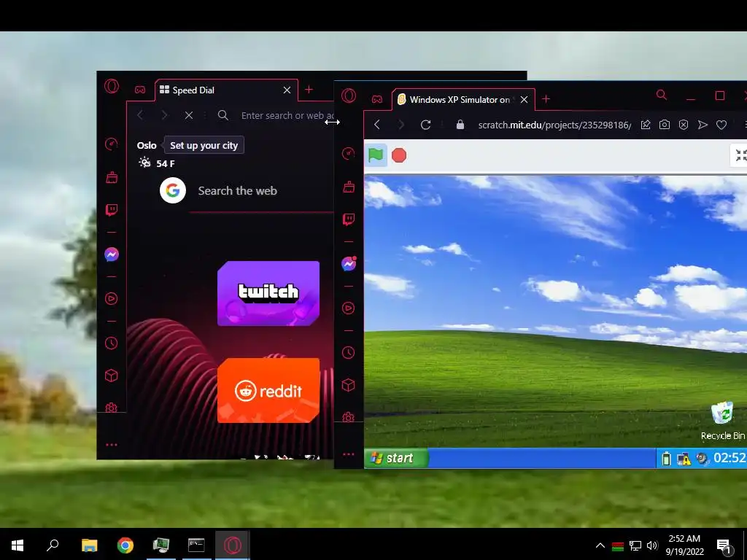
Task: Click the send to flow arrow icon
Action: point(703,125)
